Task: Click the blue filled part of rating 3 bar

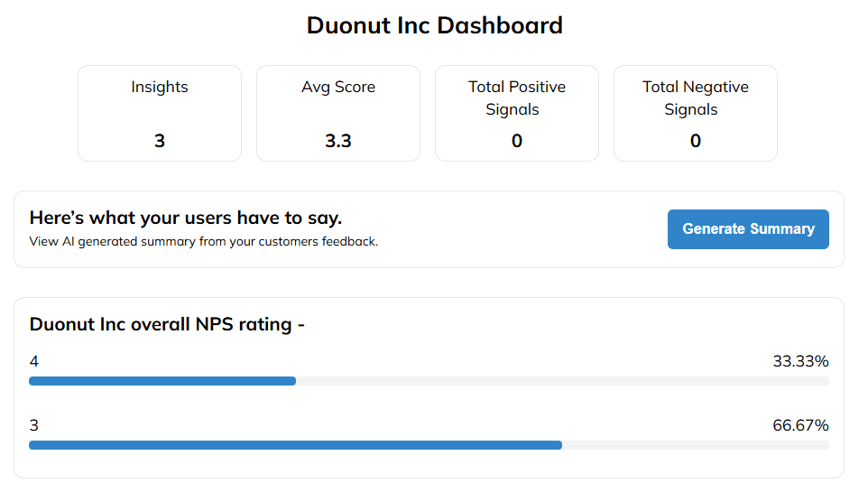Action: (x=295, y=445)
